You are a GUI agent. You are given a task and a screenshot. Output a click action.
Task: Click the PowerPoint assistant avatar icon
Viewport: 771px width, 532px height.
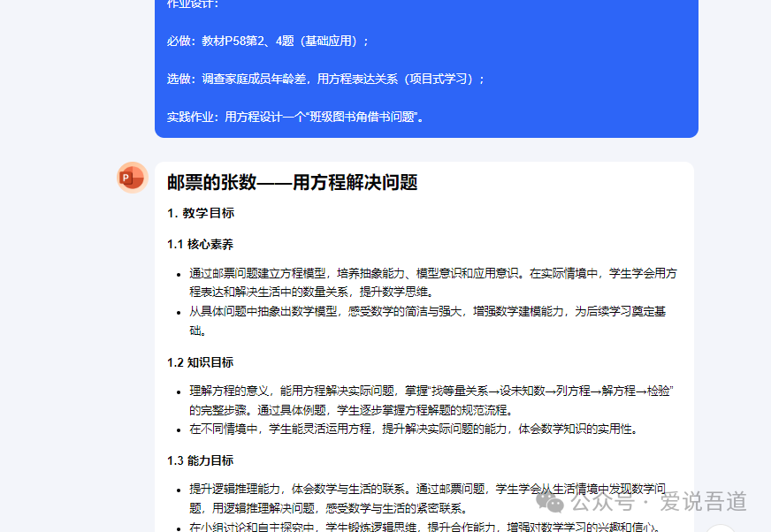[133, 178]
